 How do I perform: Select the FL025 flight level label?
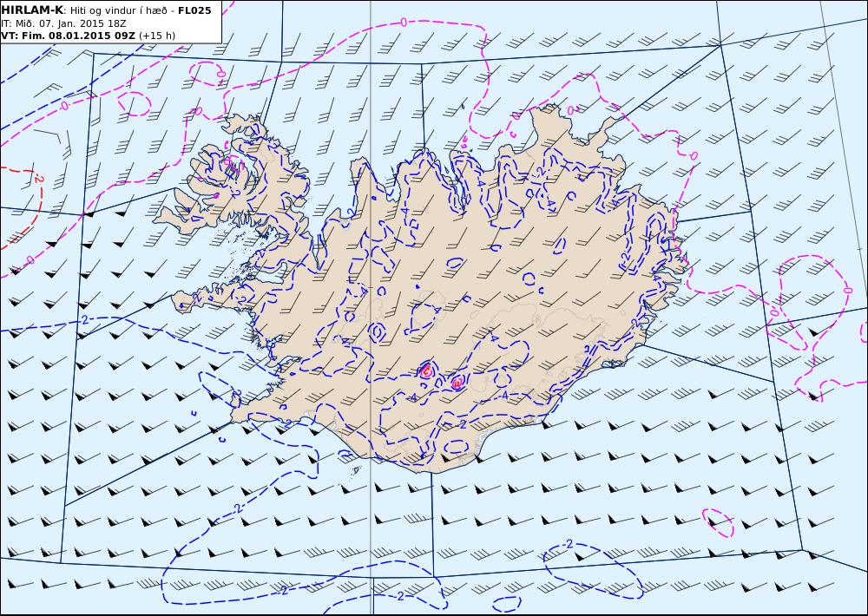[194, 10]
